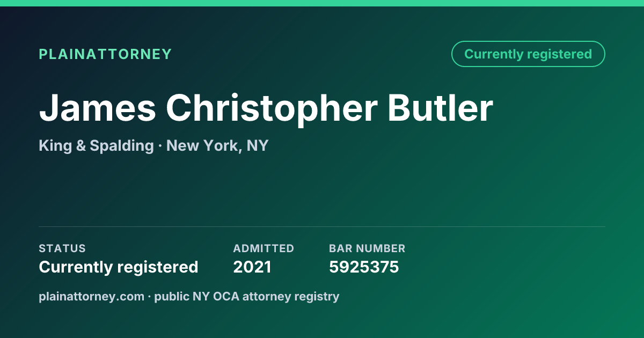The width and height of the screenshot is (644, 338).
Task: Click the STATUS field label
Action: [x=62, y=248]
